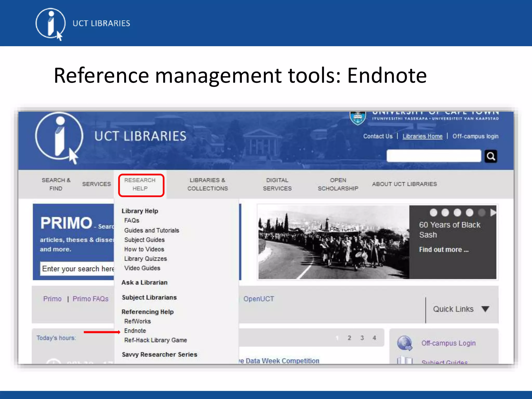
Task: Click the Primo FAQs link
Action: (90, 299)
